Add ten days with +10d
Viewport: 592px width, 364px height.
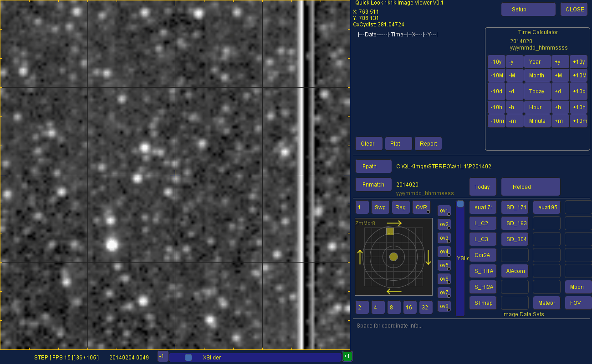click(x=578, y=91)
